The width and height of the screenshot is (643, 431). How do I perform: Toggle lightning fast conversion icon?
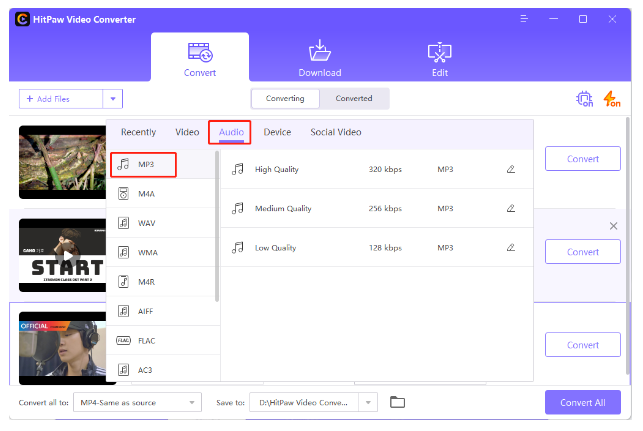click(611, 99)
